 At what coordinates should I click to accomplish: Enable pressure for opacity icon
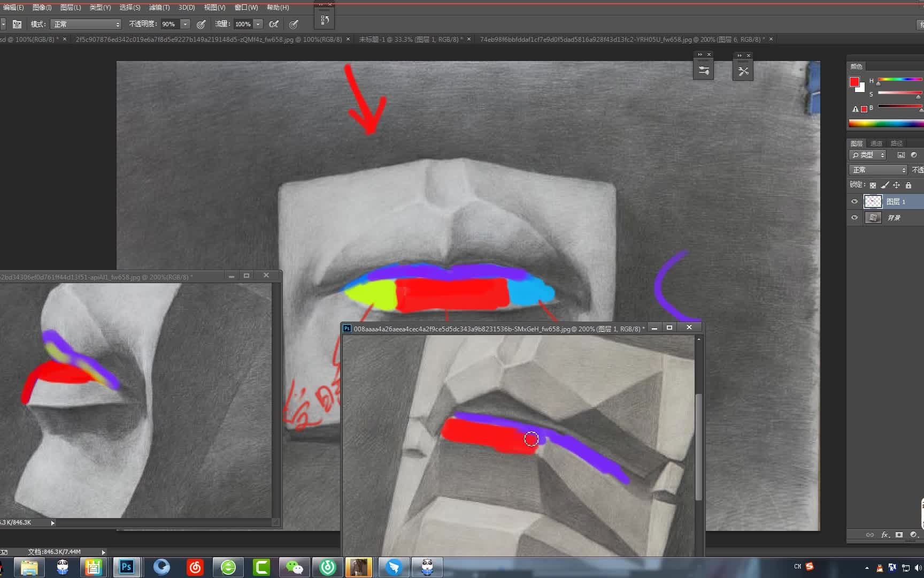click(201, 24)
